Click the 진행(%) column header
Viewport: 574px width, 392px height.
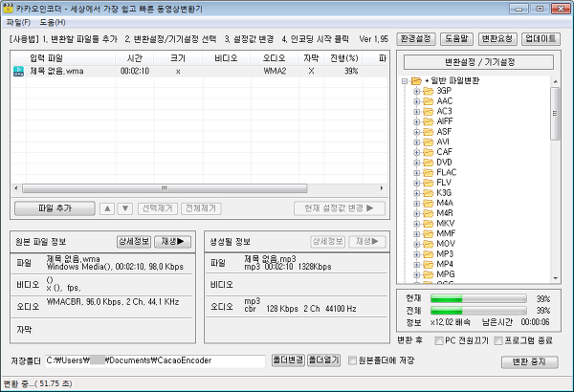(343, 58)
